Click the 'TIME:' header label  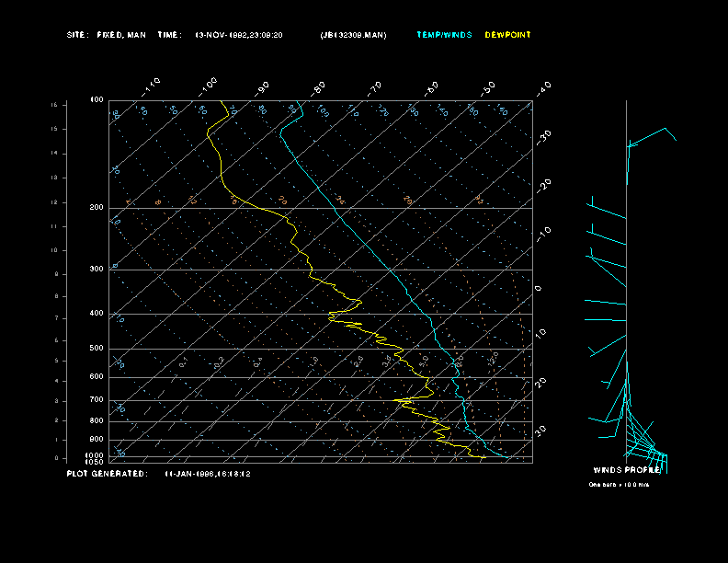(169, 35)
